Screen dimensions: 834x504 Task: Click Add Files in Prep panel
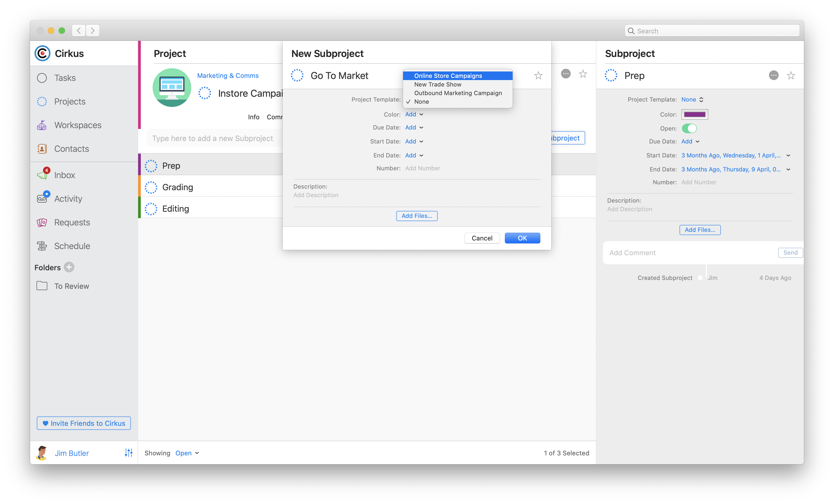click(700, 230)
